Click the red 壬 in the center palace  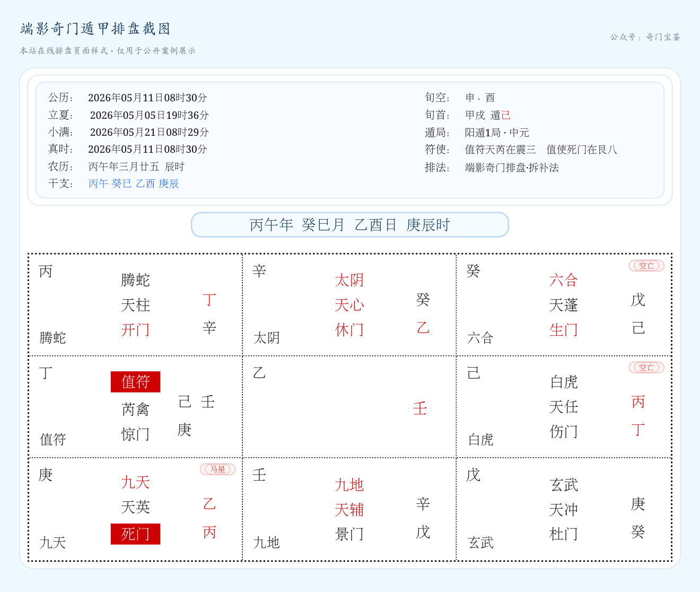click(419, 408)
